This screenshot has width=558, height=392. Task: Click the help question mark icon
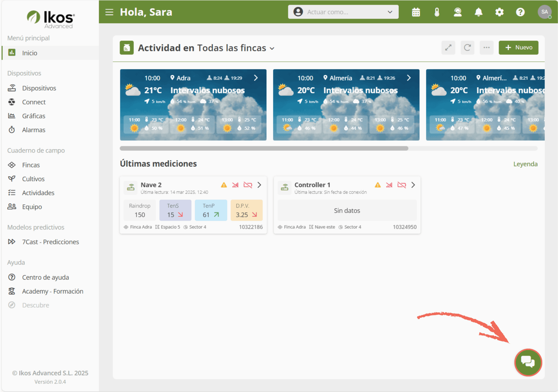pyautogui.click(x=520, y=12)
